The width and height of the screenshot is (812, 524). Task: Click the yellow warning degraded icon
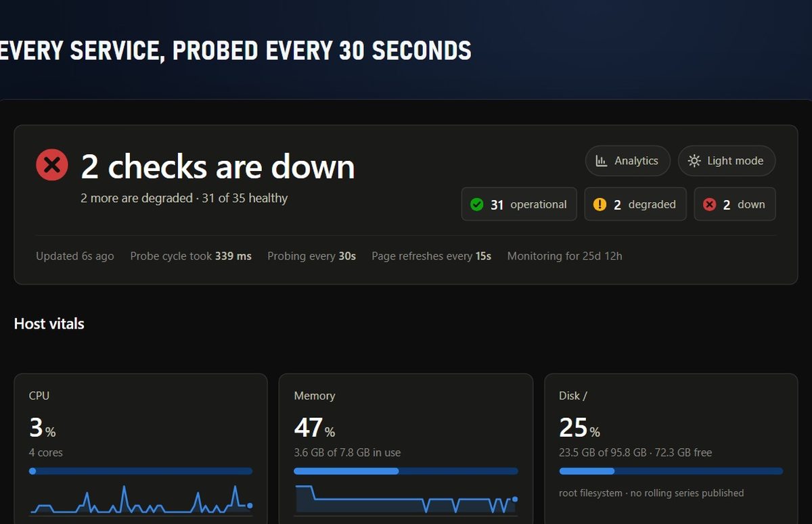[600, 204]
